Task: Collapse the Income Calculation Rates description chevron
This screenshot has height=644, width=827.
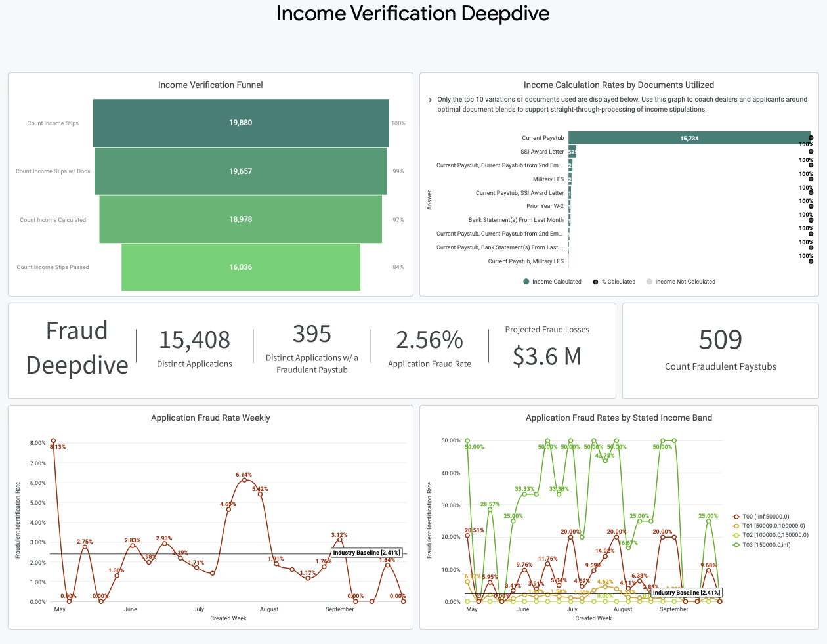Action: (x=431, y=100)
